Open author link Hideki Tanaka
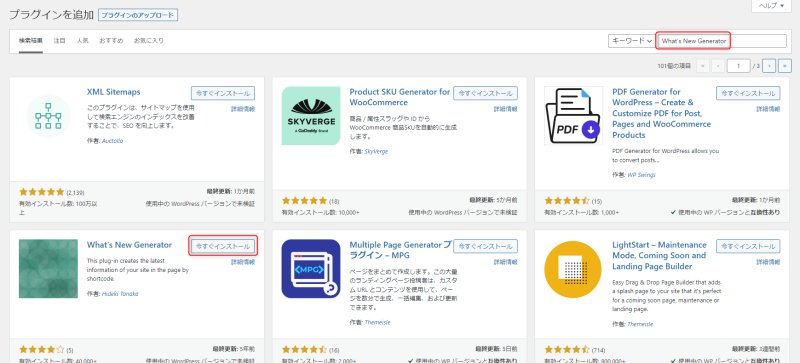 (x=120, y=294)
